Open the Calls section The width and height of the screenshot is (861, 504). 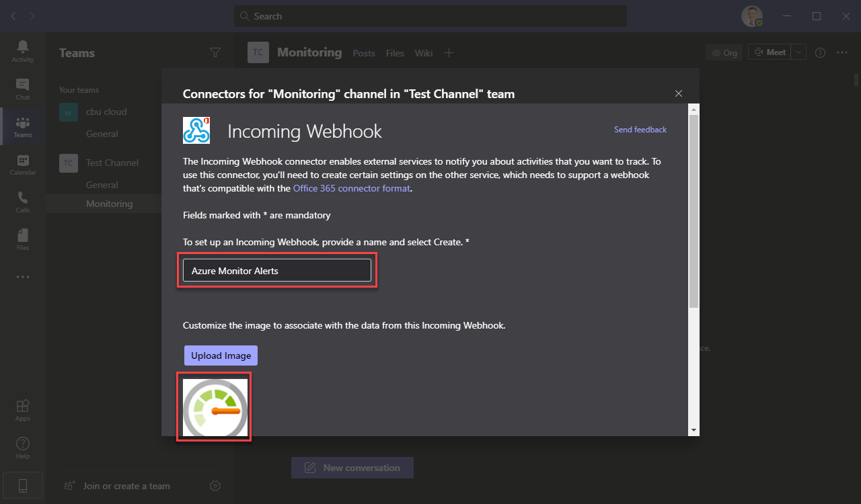tap(23, 202)
